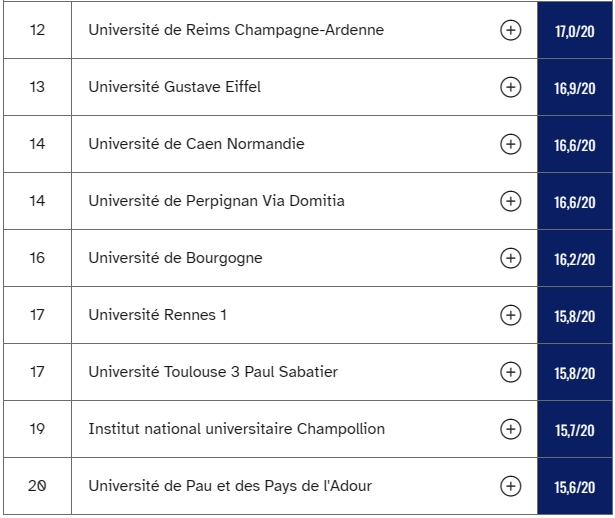
Task: Select rank 20 cell
Action: click(x=37, y=486)
